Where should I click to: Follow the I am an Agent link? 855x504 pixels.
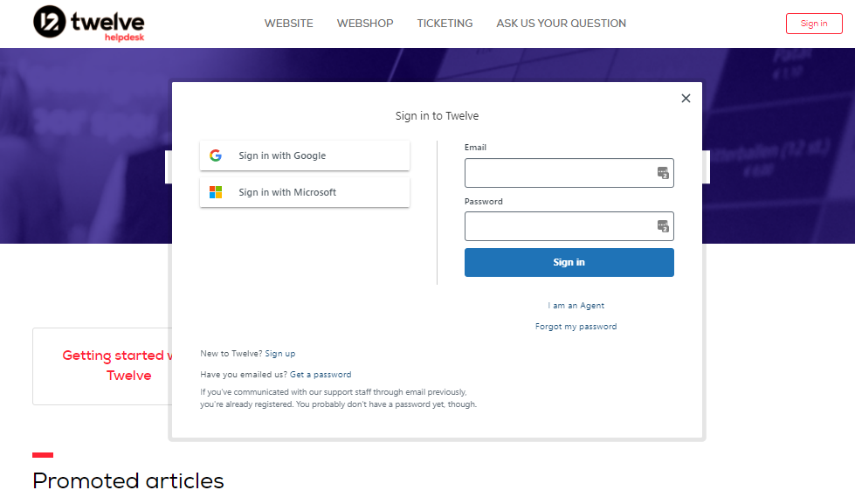(x=576, y=306)
